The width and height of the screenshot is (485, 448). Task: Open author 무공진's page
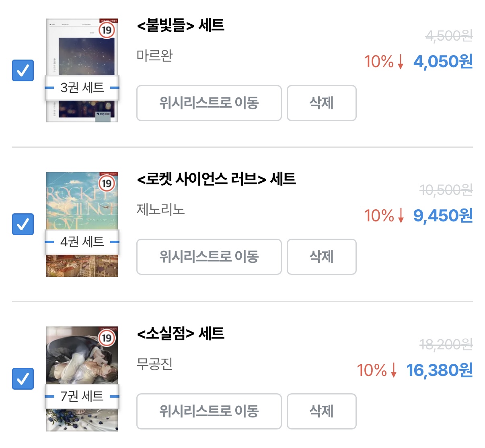click(154, 364)
